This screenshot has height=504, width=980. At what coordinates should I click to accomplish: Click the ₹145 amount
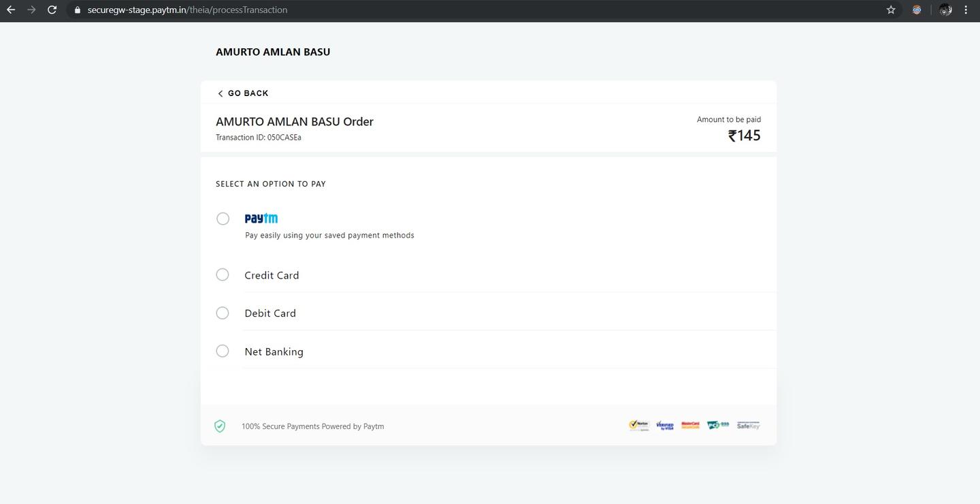point(745,136)
